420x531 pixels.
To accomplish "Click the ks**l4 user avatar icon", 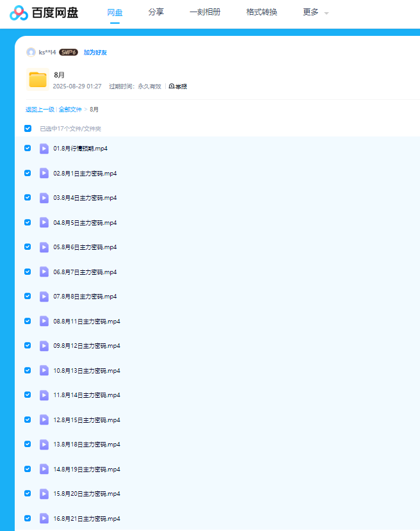I will 31,52.
